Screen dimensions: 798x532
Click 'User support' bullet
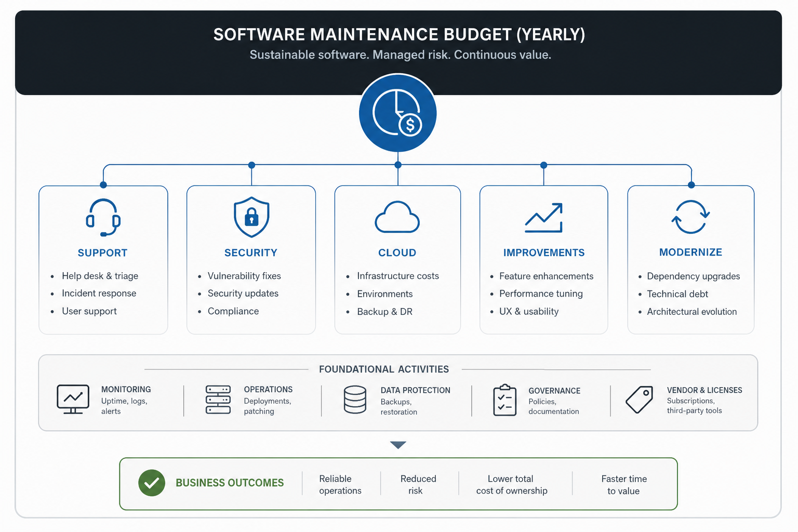coord(89,311)
